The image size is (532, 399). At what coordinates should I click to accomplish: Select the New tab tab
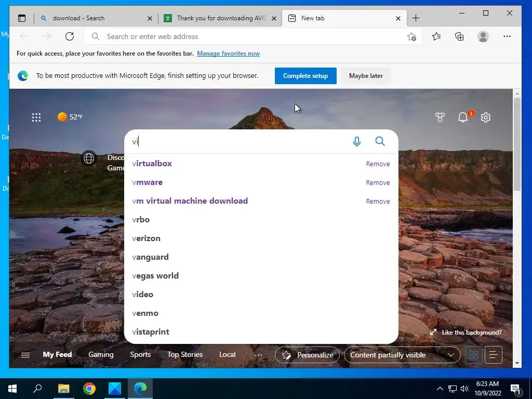pyautogui.click(x=344, y=18)
